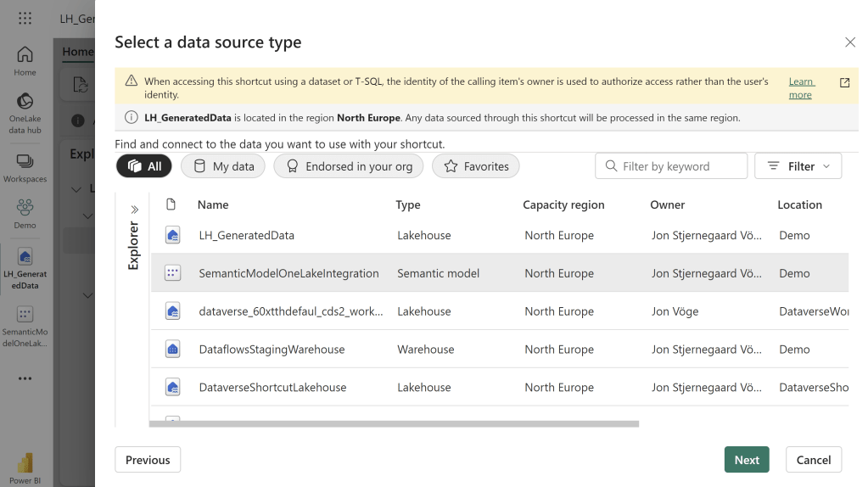Open OneLake data hub
The image size is (868, 487).
(x=25, y=113)
